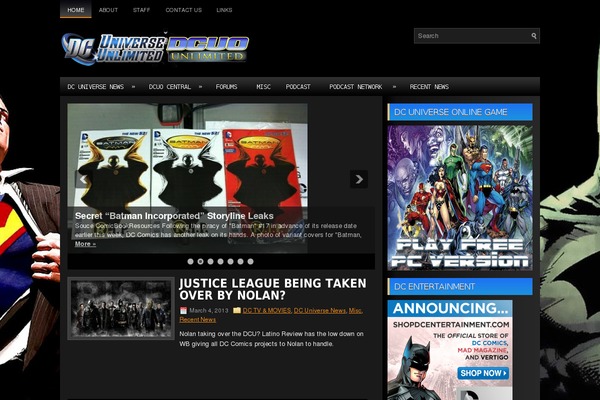Click the DC Universe News category link

tap(320, 310)
